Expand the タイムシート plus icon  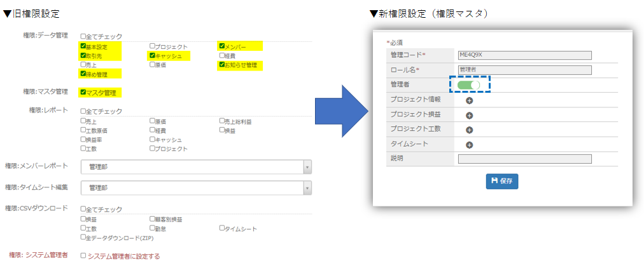[x=469, y=145]
